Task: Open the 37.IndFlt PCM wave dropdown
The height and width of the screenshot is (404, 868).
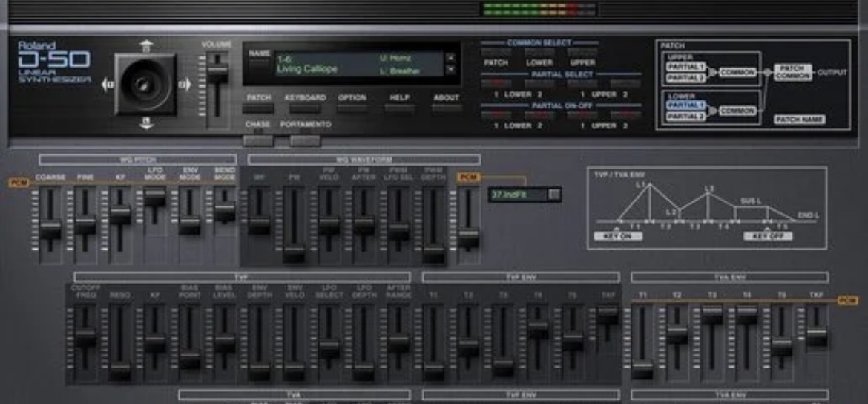Action: [525, 194]
